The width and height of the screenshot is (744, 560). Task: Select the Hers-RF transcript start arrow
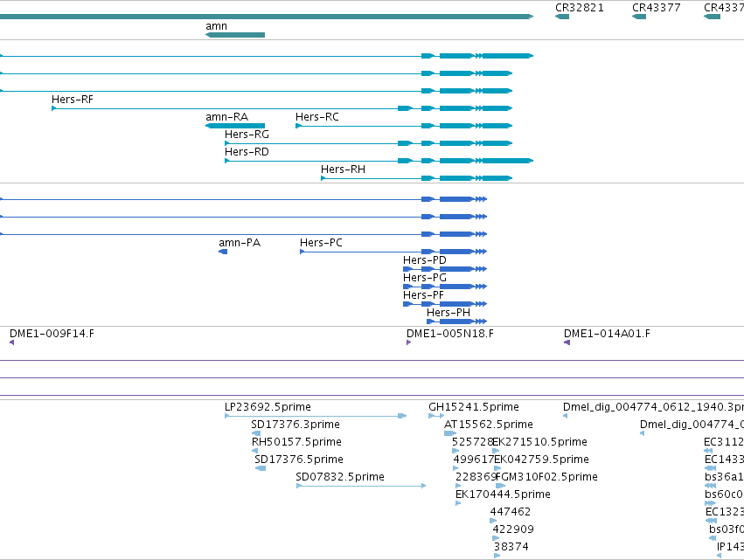pos(53,108)
